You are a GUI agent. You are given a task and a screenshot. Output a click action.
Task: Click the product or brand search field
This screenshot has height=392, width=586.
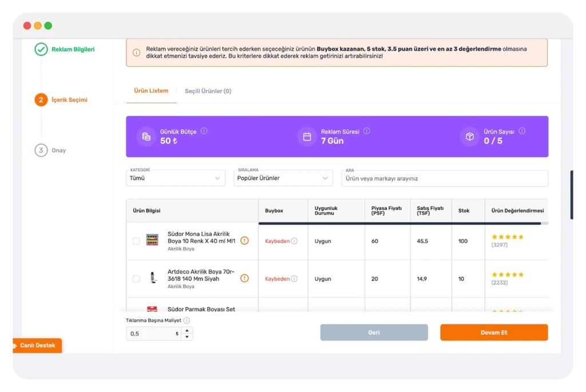pos(445,179)
